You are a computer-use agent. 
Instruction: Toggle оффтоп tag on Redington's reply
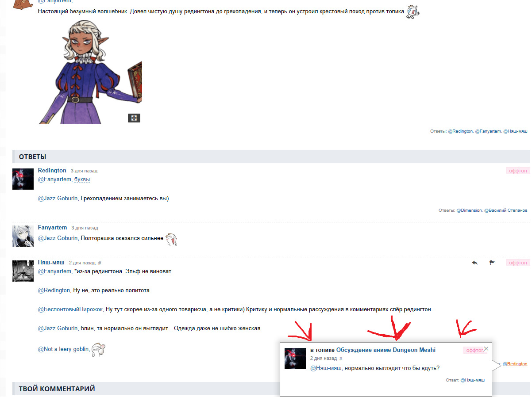(x=518, y=171)
